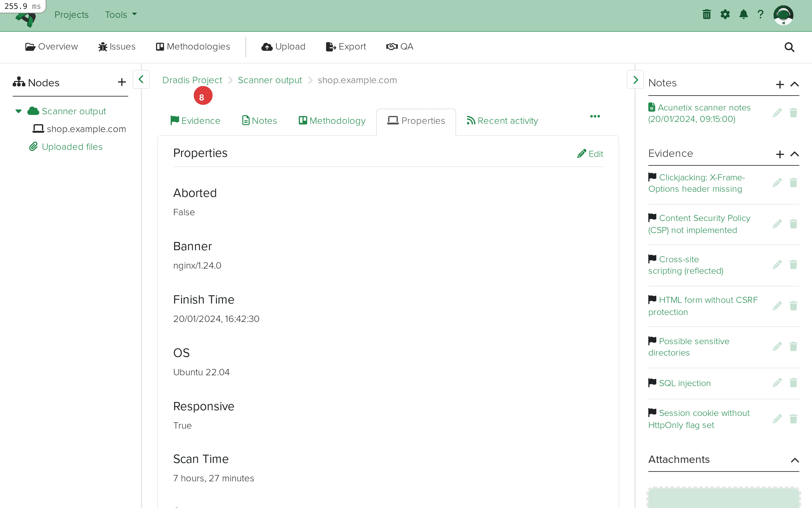The image size is (812, 508).
Task: Open Acunetix scanner notes link
Action: point(699,113)
